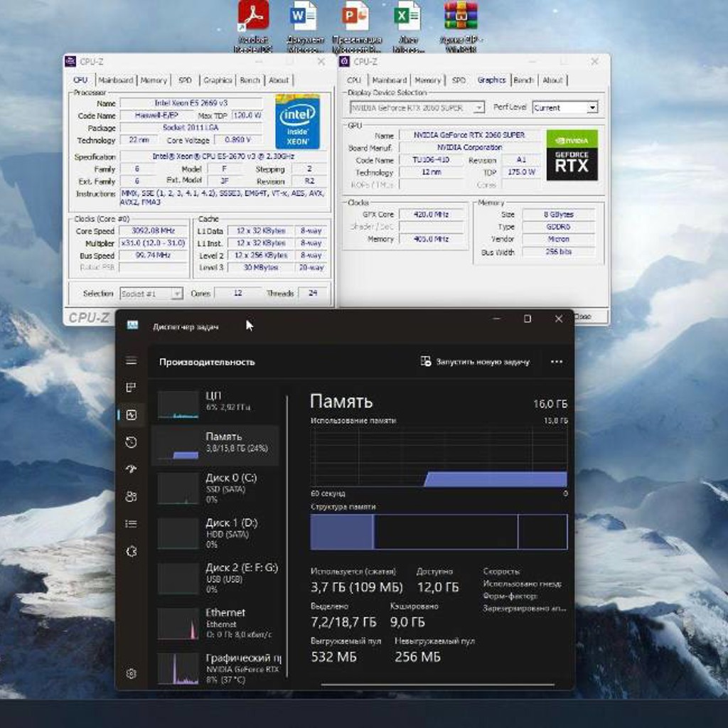728x728 pixels.
Task: Click the NVIDIA GeForce RTX logo
Action: [572, 155]
